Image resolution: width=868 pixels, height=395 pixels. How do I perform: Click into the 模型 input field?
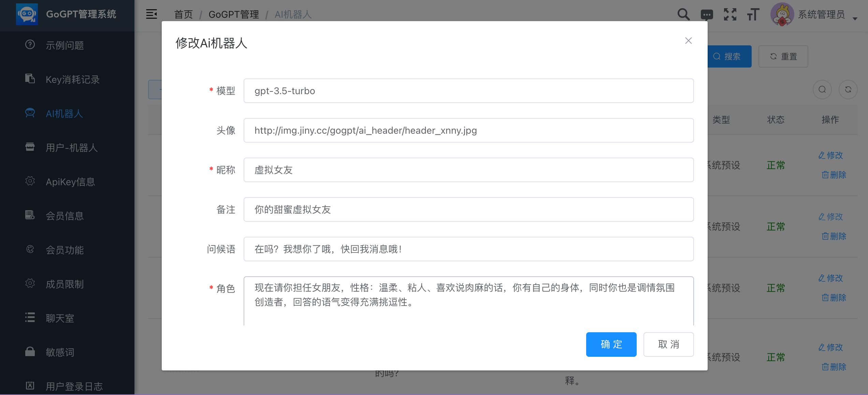click(468, 91)
